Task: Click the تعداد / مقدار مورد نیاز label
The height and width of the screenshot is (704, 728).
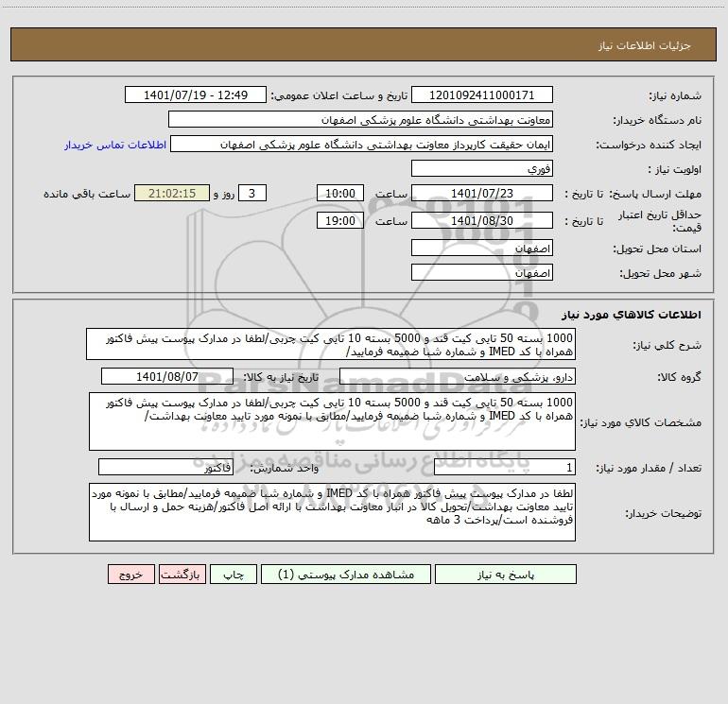Action: pyautogui.click(x=649, y=468)
